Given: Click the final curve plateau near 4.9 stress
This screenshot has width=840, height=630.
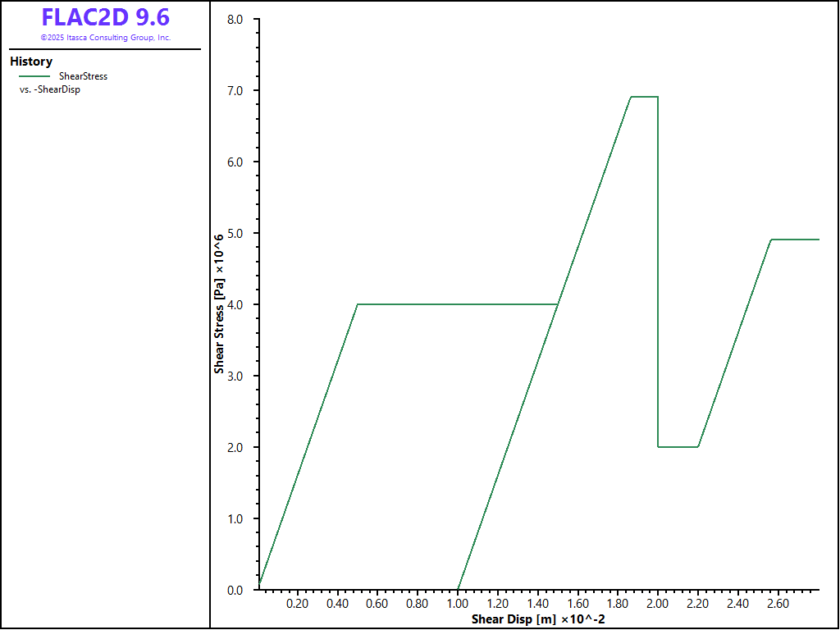Looking at the screenshot, I should click(x=796, y=240).
